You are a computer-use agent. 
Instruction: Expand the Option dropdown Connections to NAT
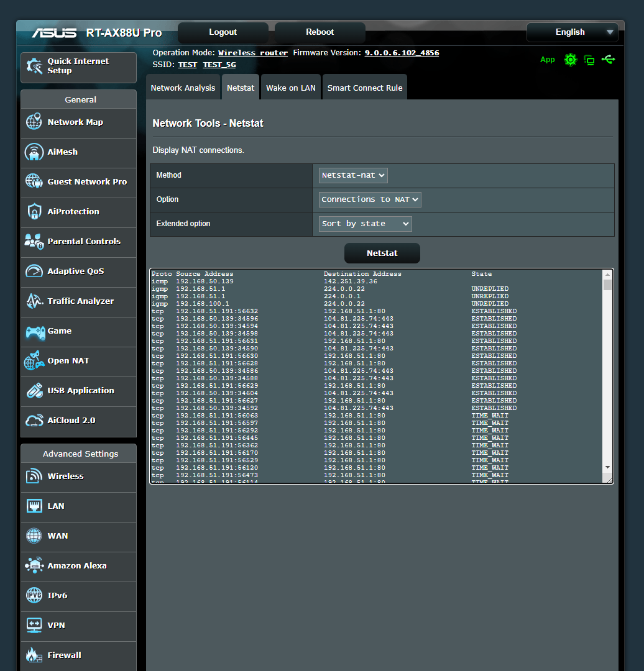pyautogui.click(x=370, y=199)
